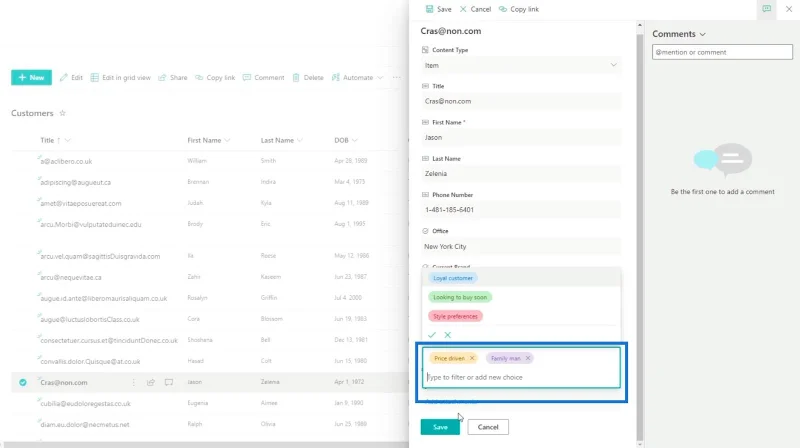Click the New button
Screen dimensions: 800x448
click(31, 78)
